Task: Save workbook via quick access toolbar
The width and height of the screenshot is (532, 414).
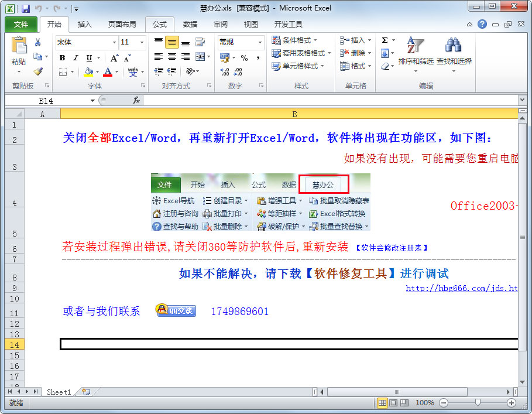Action: point(26,9)
